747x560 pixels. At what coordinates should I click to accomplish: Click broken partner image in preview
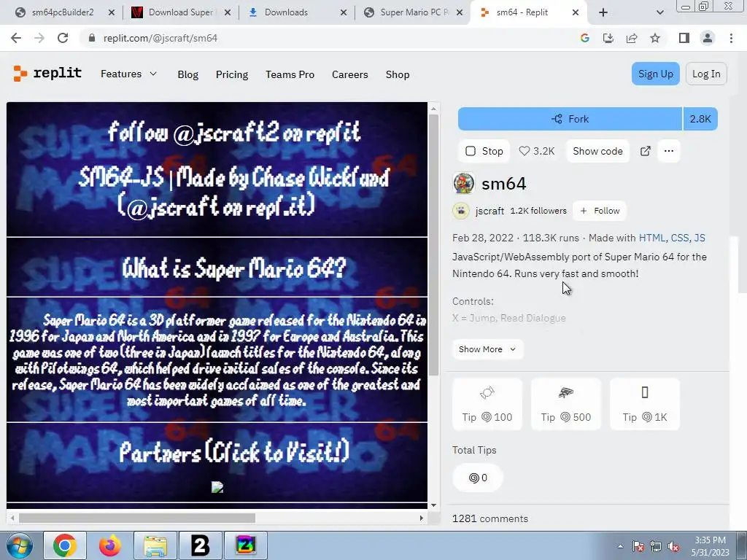[217, 486]
